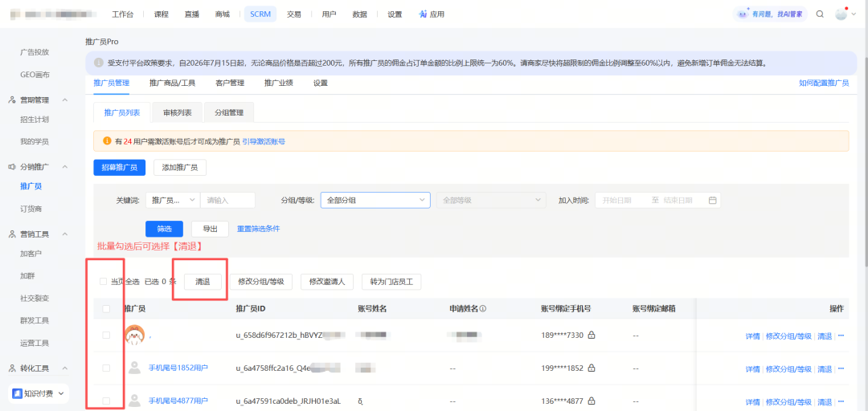Go to 工作台 in the top navigation
Screen dimensions: 868x411
[122, 14]
